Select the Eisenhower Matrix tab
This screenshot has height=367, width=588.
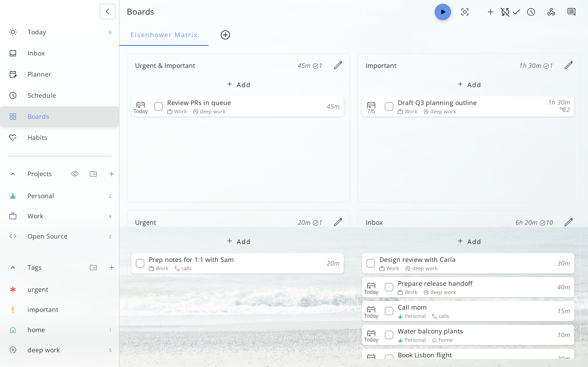[x=164, y=35]
